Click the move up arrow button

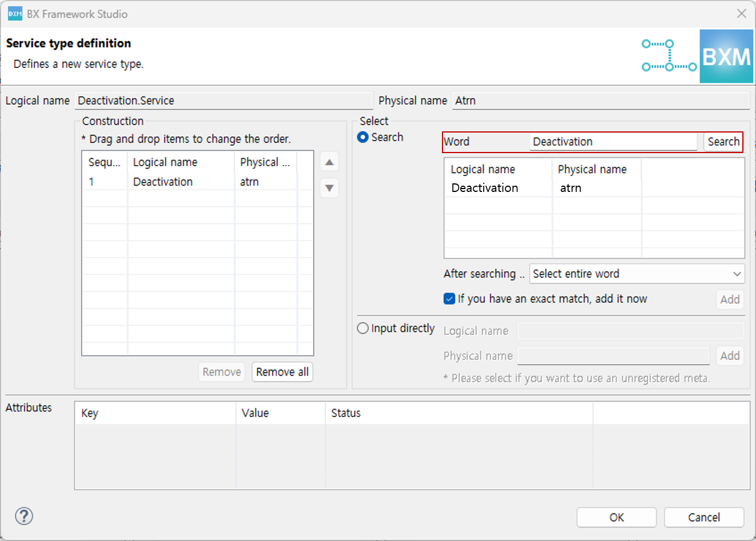point(329,162)
